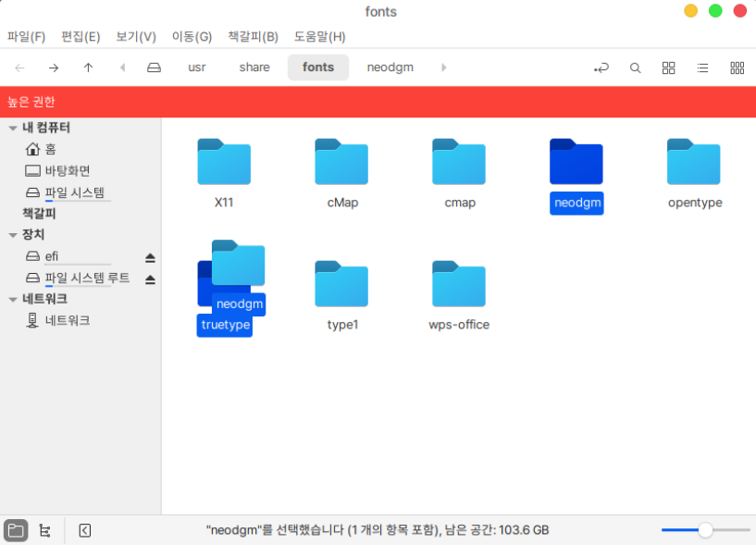Go back to the previous folder
This screenshot has width=756, height=545.
pos(20,68)
